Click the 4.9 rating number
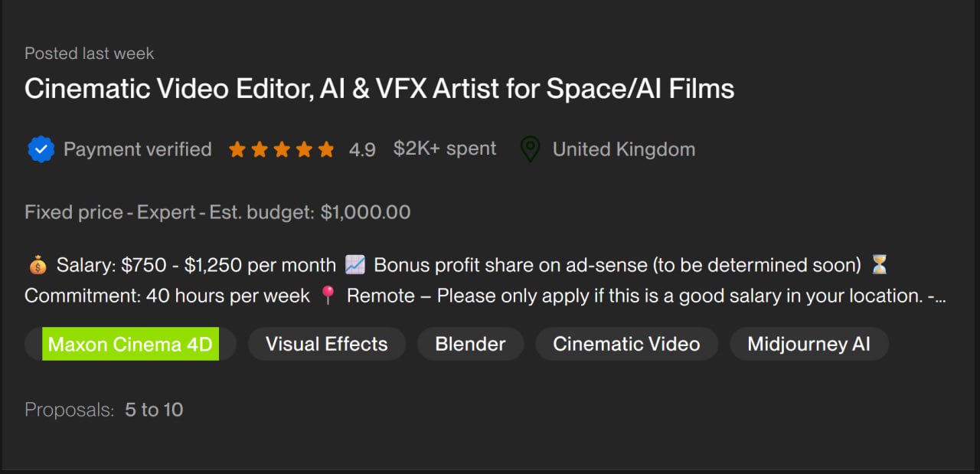This screenshot has width=980, height=474. [x=362, y=150]
